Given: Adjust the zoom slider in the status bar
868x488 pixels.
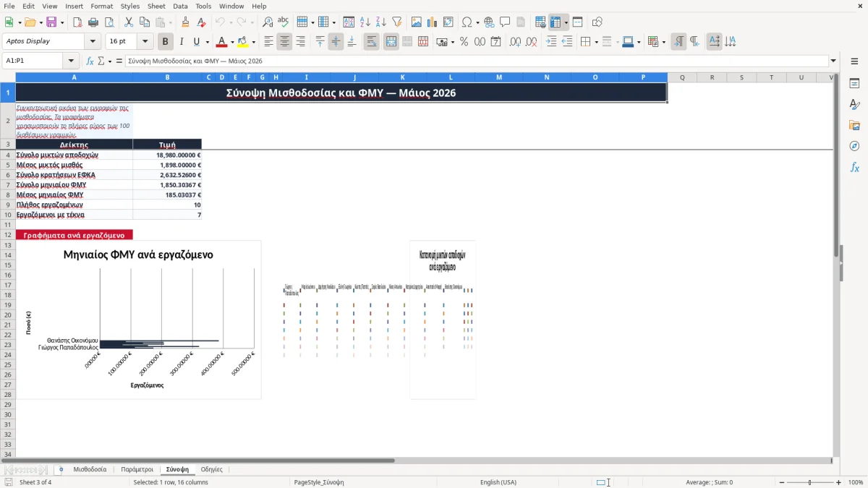Looking at the screenshot, I should pyautogui.click(x=809, y=482).
